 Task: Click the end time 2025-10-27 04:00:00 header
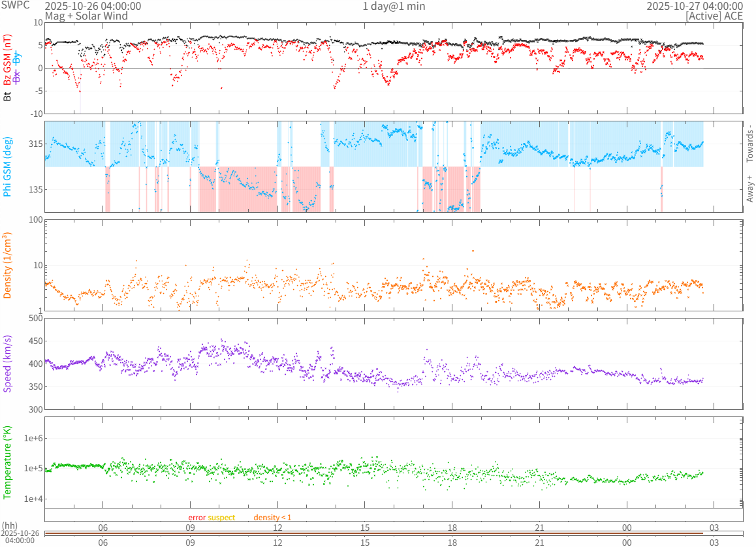[x=695, y=6]
